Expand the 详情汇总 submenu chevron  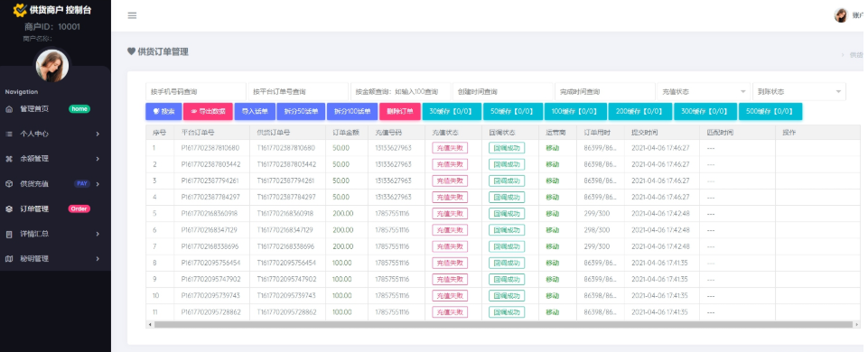pyautogui.click(x=98, y=234)
